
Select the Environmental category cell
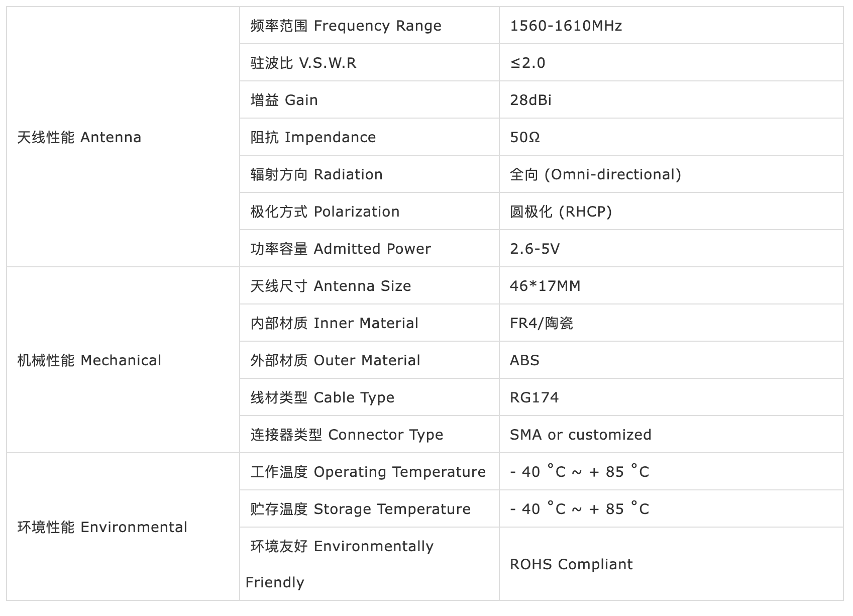click(102, 527)
